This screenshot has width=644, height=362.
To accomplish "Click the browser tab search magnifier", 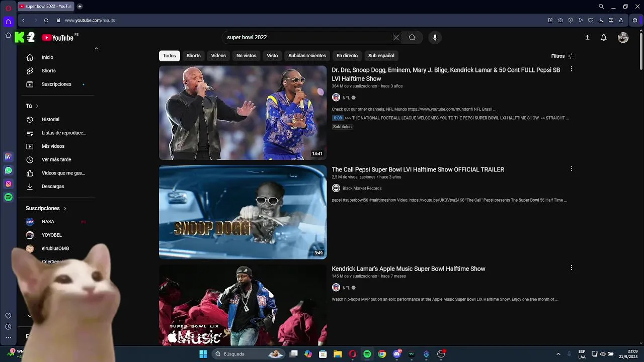I will point(601,7).
